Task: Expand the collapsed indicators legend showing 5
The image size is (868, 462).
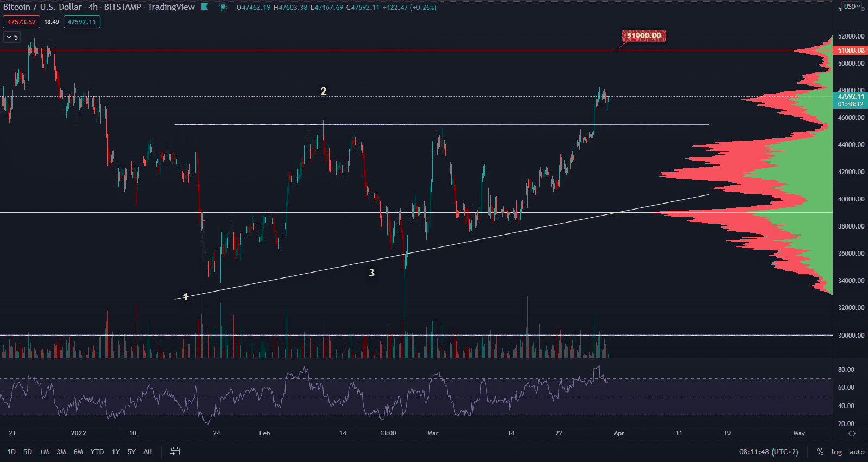Action: click(12, 37)
